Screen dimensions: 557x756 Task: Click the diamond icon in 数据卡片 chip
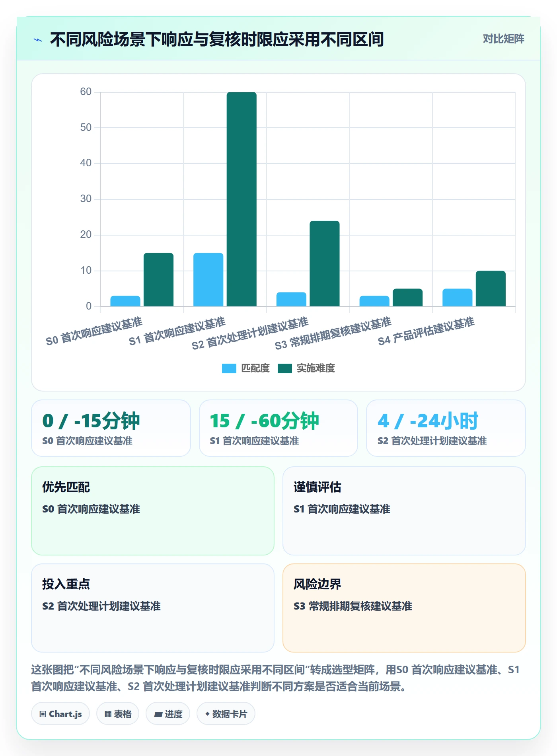point(207,714)
